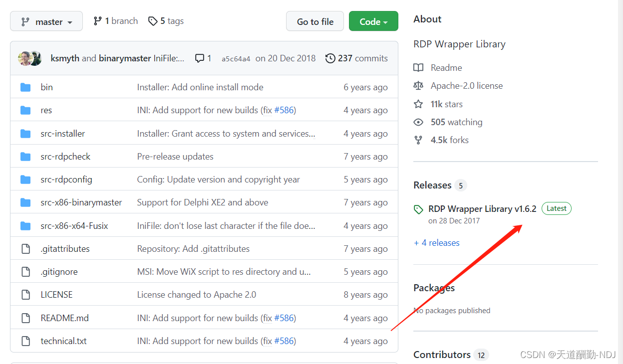
Task: Click the tag icon next to 5 tags
Action: (153, 21)
